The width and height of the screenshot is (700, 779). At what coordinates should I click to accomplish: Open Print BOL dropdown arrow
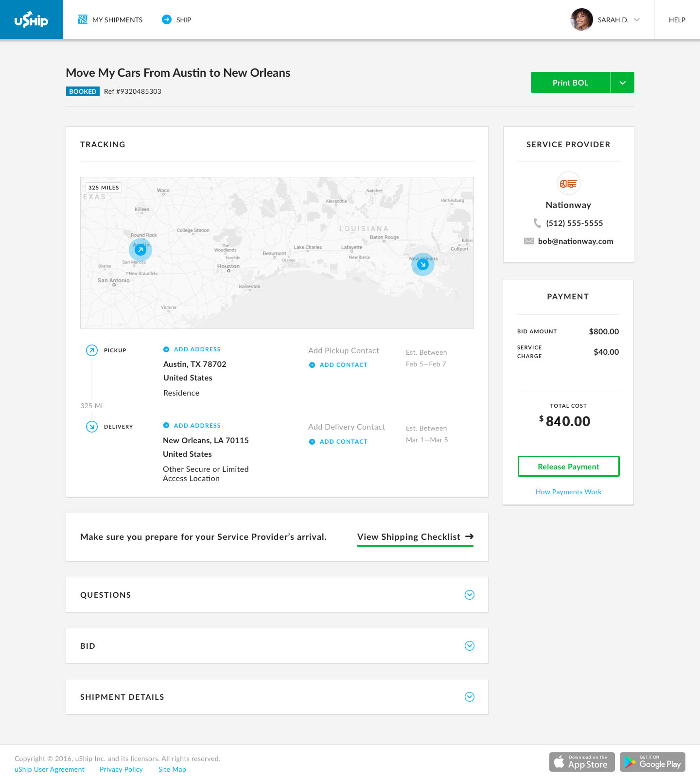click(x=623, y=83)
